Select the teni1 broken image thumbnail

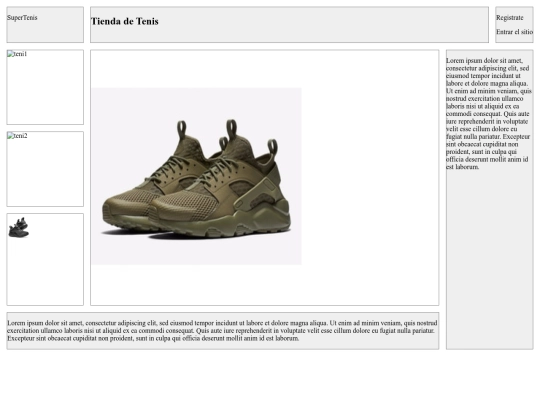click(17, 54)
